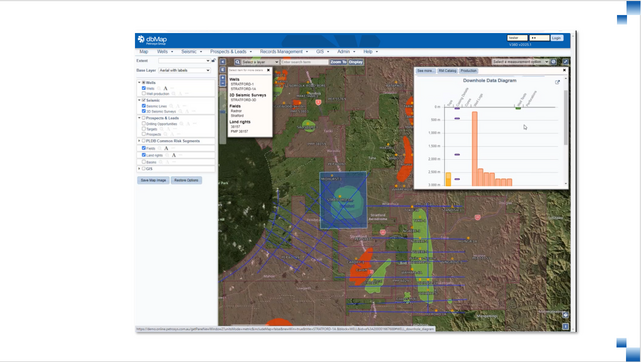Enable the Well production checkbox

coord(144,94)
